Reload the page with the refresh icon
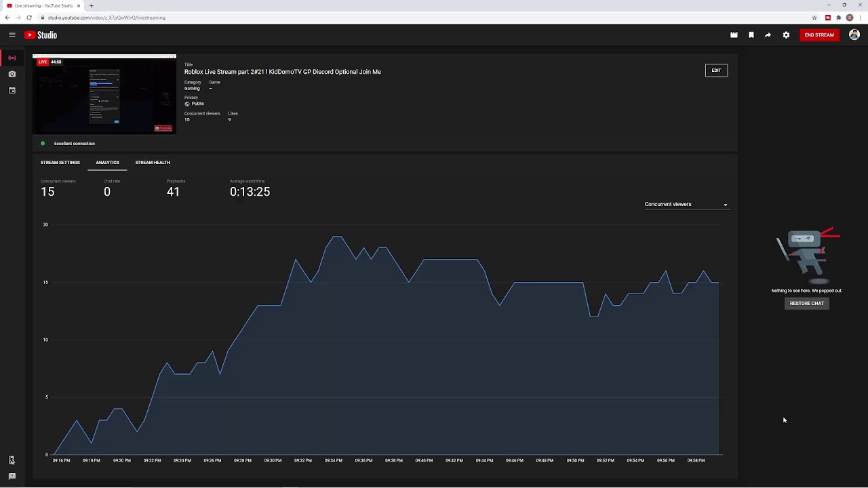 [x=28, y=18]
